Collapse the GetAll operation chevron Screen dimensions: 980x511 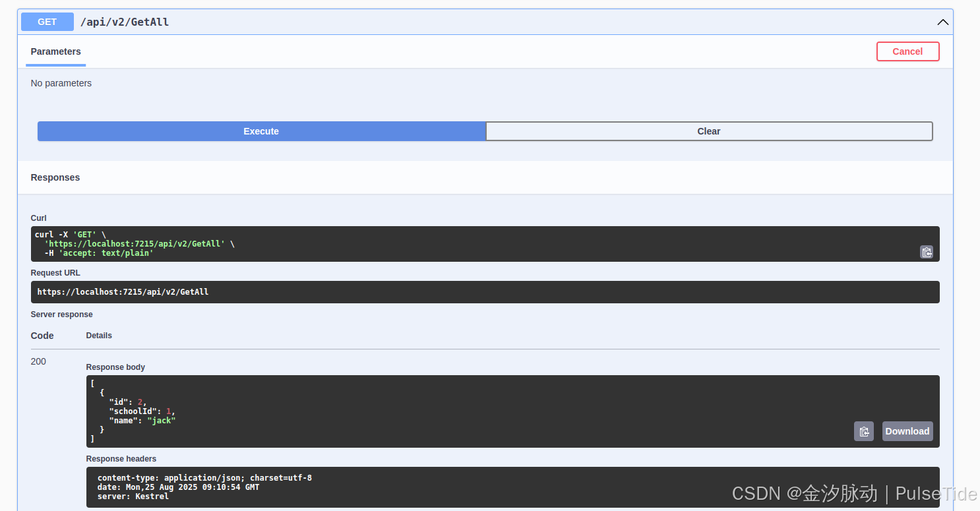(943, 22)
